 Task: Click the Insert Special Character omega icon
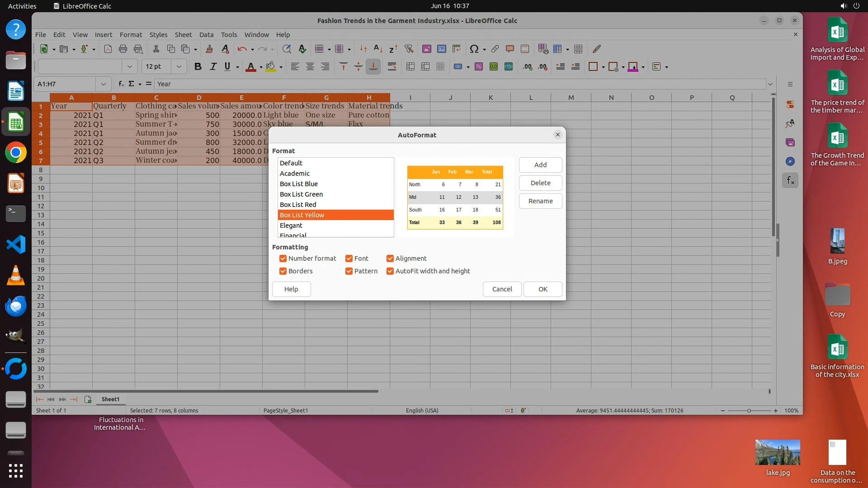(474, 49)
